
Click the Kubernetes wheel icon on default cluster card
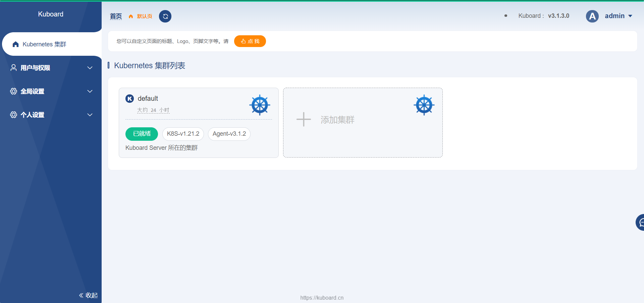[x=260, y=105]
